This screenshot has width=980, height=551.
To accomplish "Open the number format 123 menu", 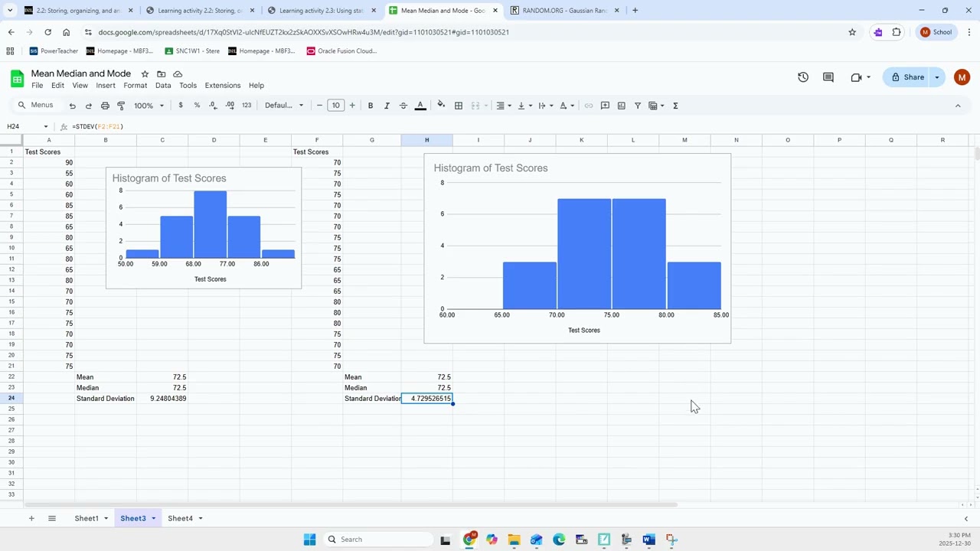I will [x=247, y=106].
